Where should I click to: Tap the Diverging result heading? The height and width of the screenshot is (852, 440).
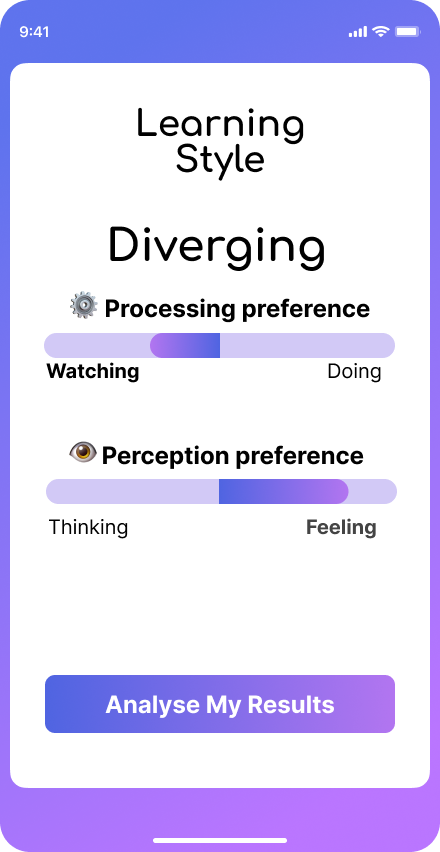click(x=217, y=248)
